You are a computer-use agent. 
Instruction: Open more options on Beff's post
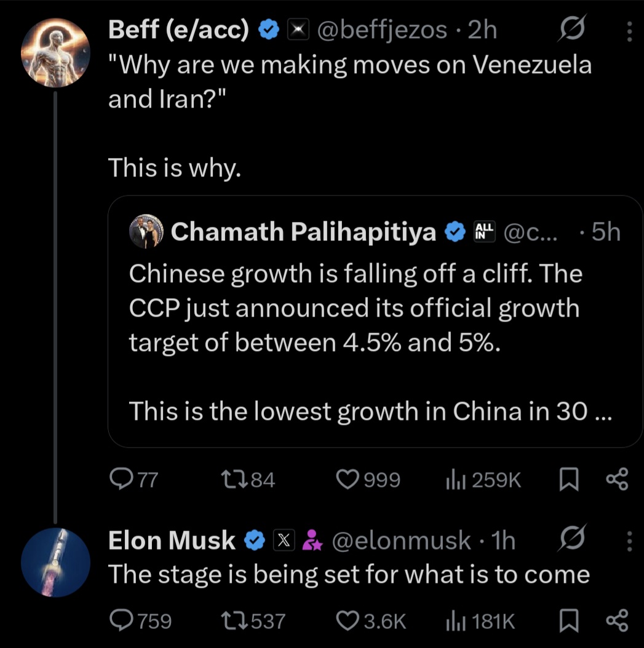point(629,31)
